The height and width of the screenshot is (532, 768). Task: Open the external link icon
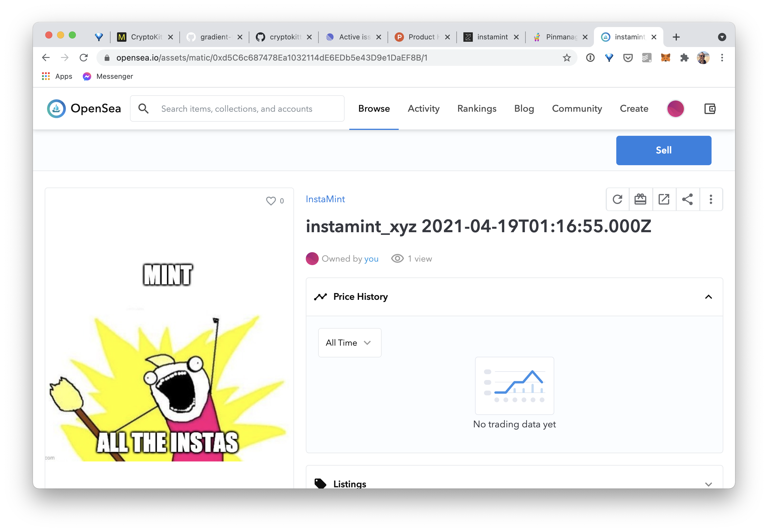664,199
